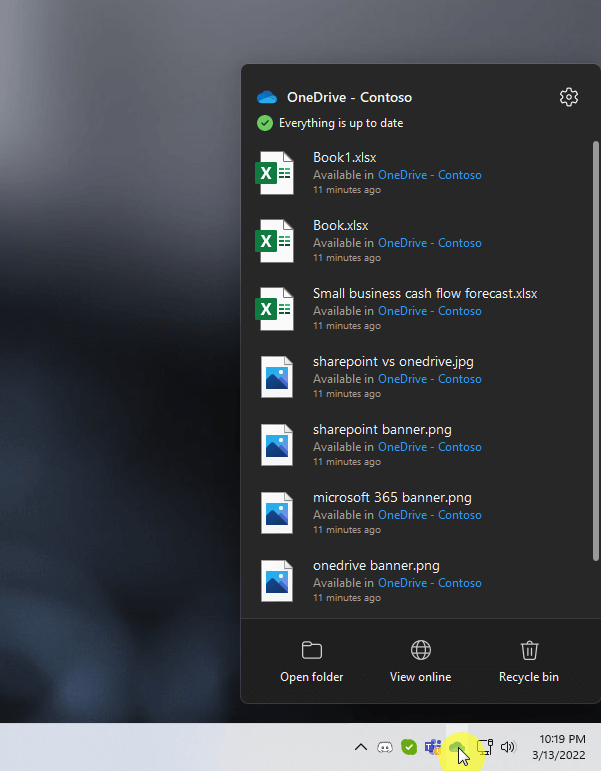The width and height of the screenshot is (601, 771).
Task: Click the 'Everything is up to date' status text
Action: pos(341,123)
